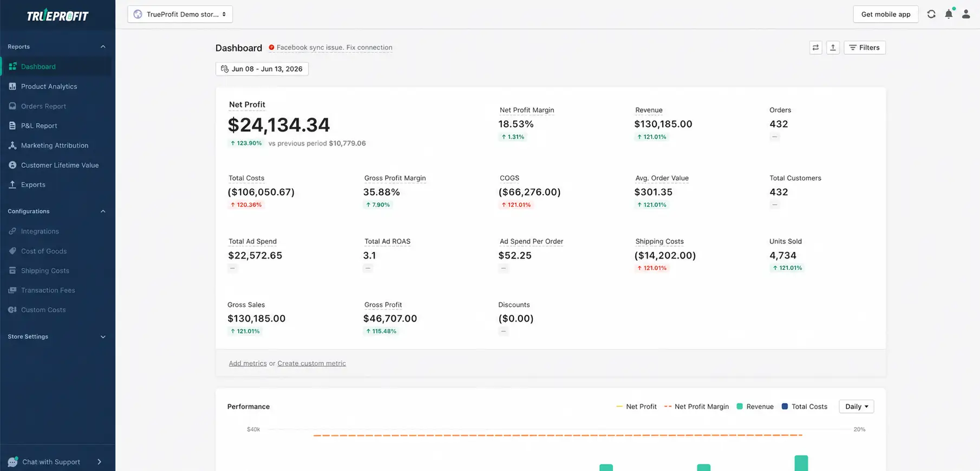Viewport: 980px width, 471px height.
Task: Click the export upload icon button
Action: tap(833, 48)
